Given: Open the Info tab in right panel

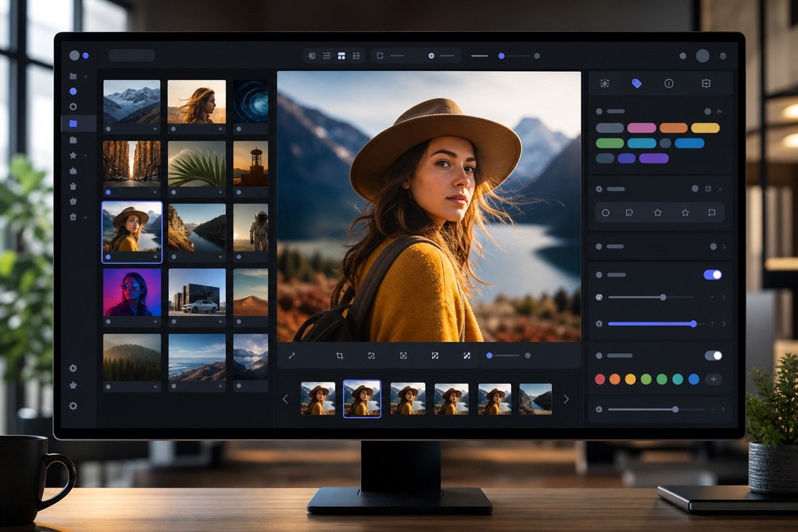Looking at the screenshot, I should (x=669, y=83).
